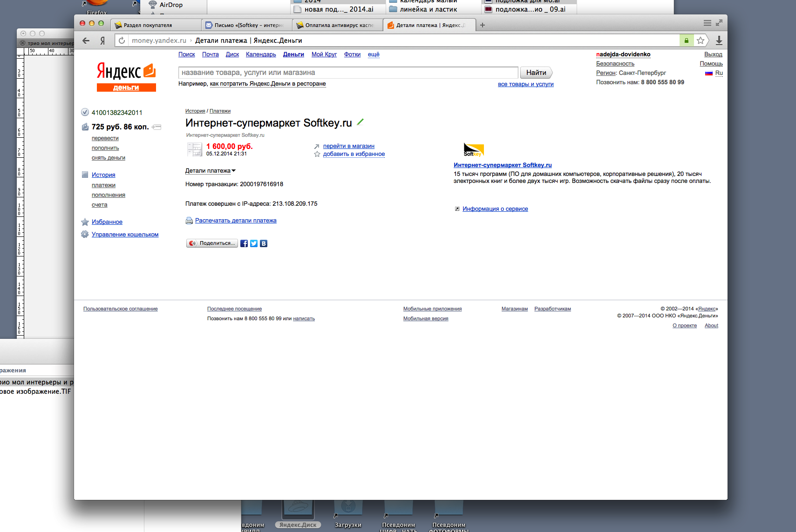Viewport: 796px width, 532px height.
Task: Click добавить в избранное link
Action: point(354,154)
